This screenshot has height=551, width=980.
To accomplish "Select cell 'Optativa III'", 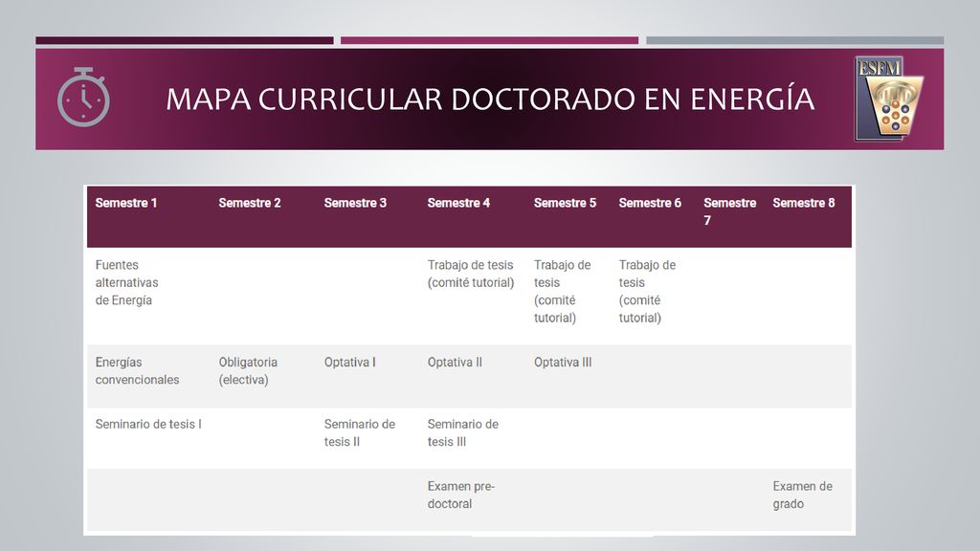I will [x=563, y=363].
